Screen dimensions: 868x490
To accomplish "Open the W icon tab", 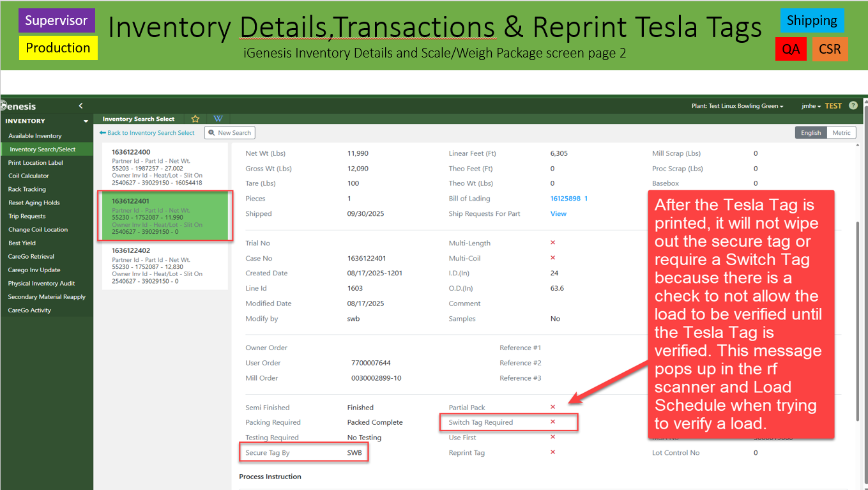I will click(x=218, y=119).
